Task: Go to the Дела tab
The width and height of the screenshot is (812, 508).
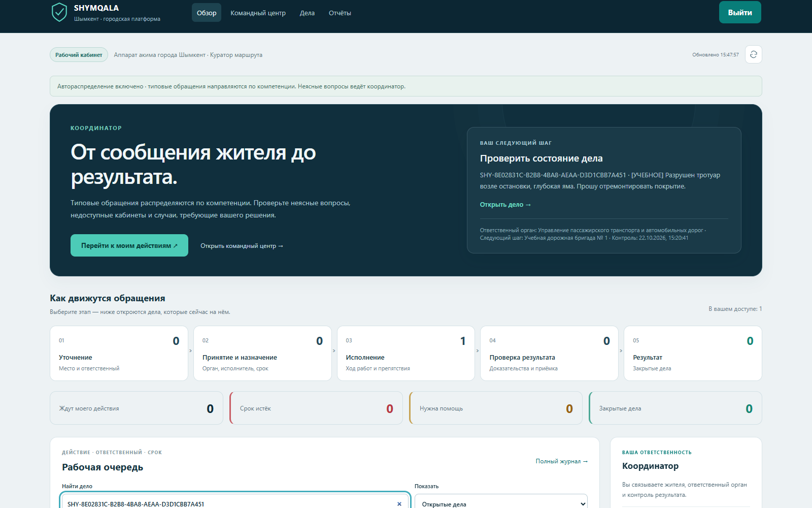Action: 307,13
